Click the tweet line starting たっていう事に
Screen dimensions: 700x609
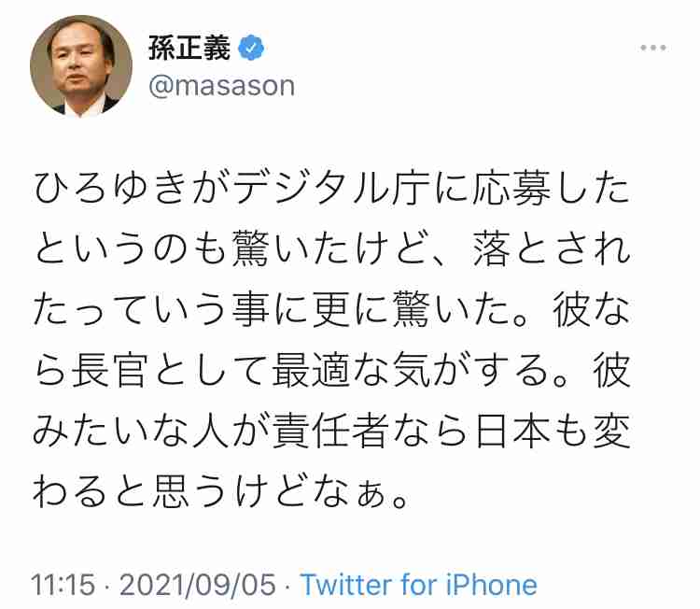pyautogui.click(x=331, y=310)
